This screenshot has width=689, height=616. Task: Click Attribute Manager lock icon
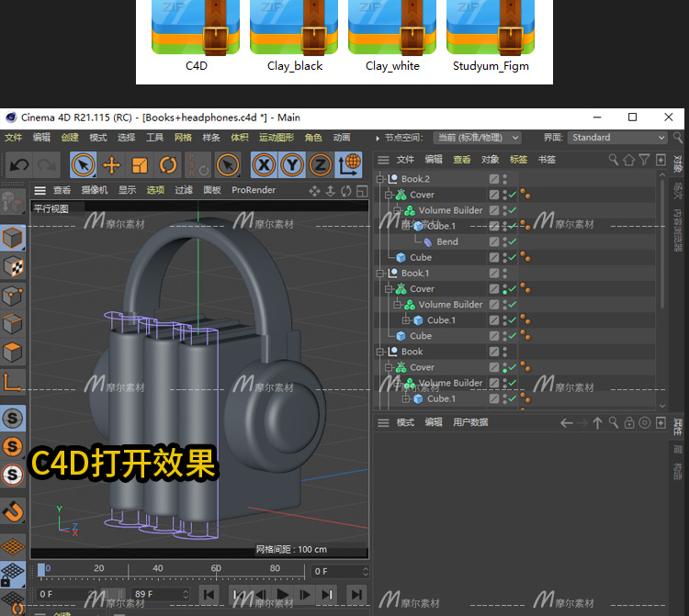tap(629, 423)
